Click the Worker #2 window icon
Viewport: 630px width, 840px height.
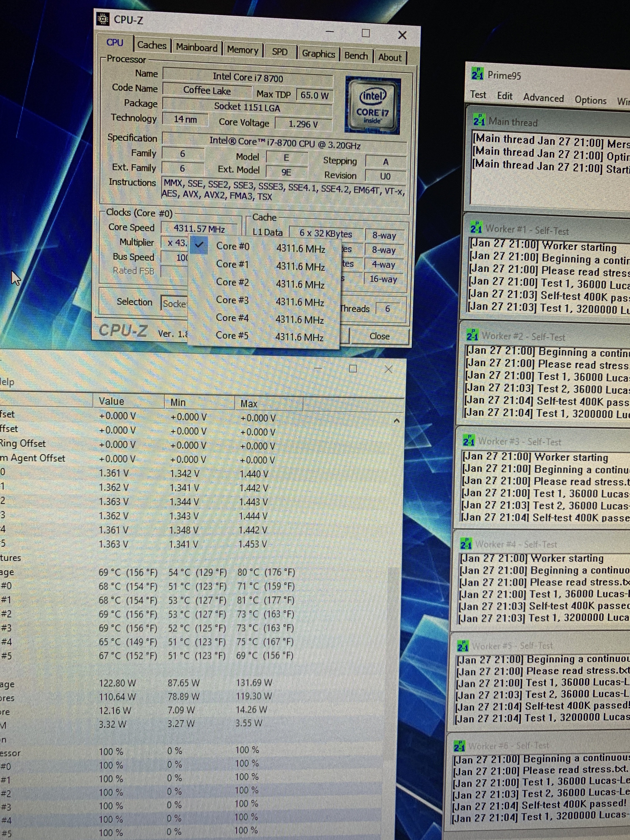pyautogui.click(x=472, y=335)
